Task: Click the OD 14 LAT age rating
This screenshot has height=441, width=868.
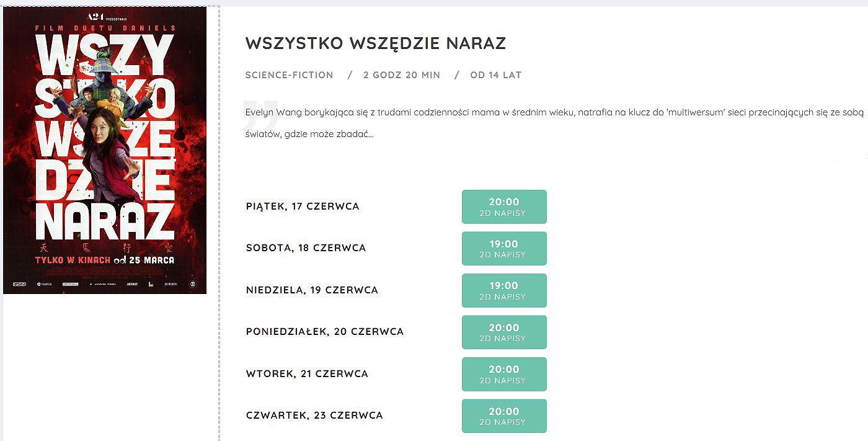Action: click(496, 75)
